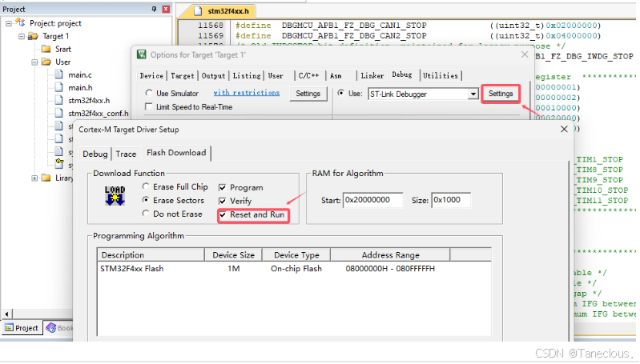This screenshot has width=640, height=364.
Task: Switch to the Output tab
Action: tap(214, 76)
